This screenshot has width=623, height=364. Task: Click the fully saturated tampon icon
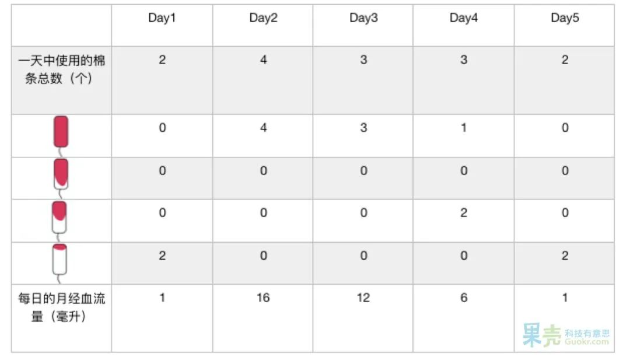(x=61, y=132)
